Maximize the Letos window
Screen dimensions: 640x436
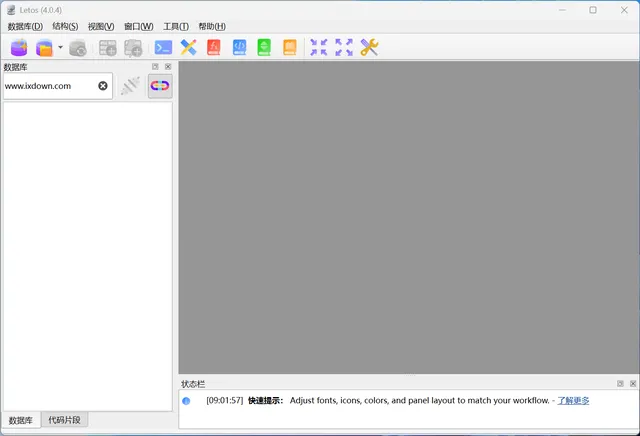click(x=593, y=10)
